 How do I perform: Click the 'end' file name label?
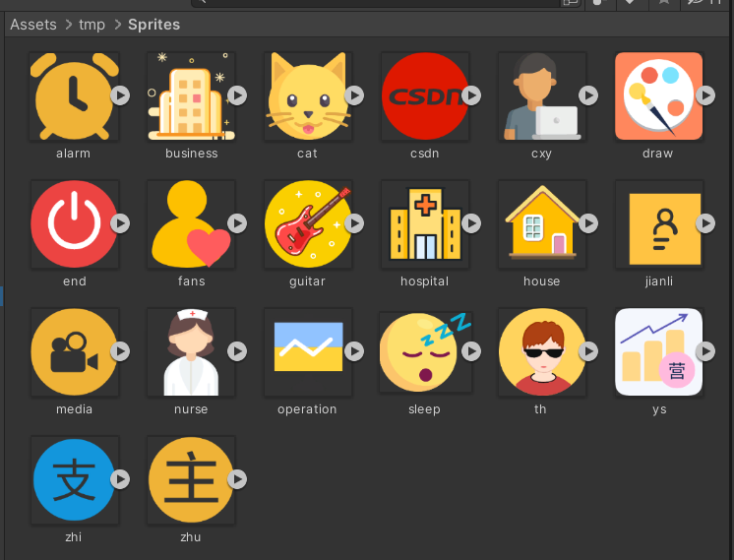[x=75, y=281]
